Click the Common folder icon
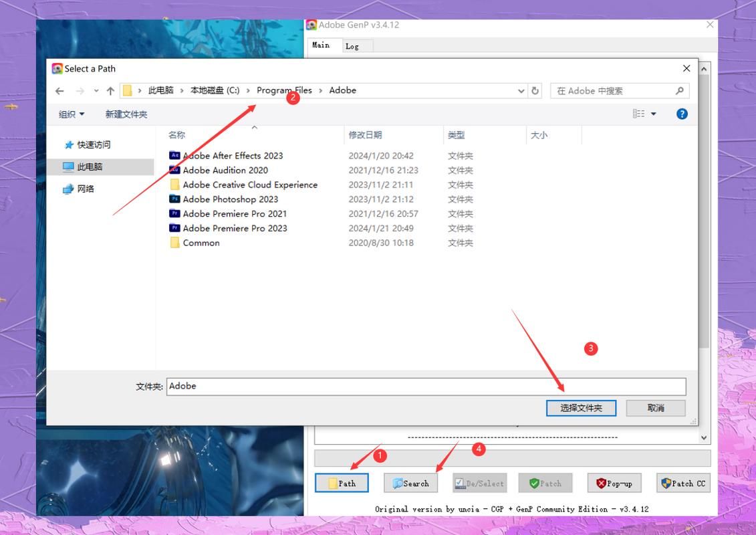This screenshot has height=535, width=756. pyautogui.click(x=174, y=242)
